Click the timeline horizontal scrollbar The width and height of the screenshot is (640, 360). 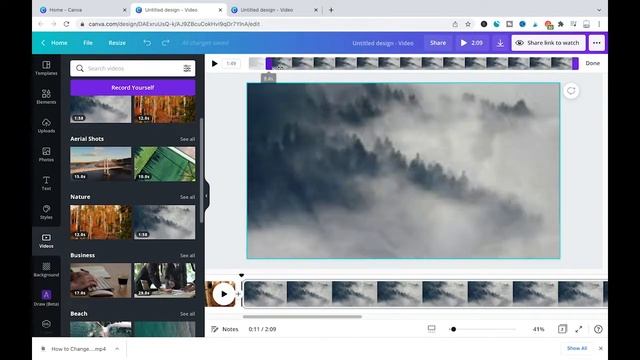click(x=302, y=316)
